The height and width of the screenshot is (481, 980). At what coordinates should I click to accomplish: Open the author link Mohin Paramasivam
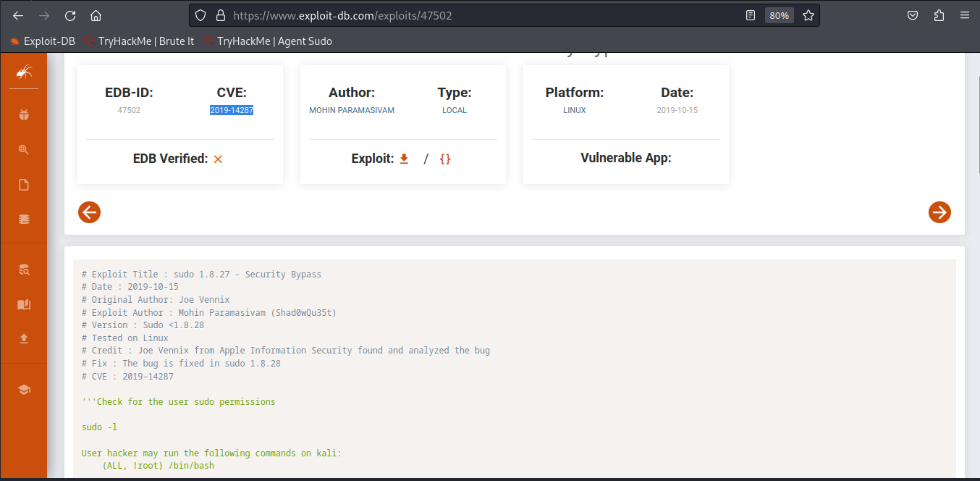pyautogui.click(x=352, y=110)
